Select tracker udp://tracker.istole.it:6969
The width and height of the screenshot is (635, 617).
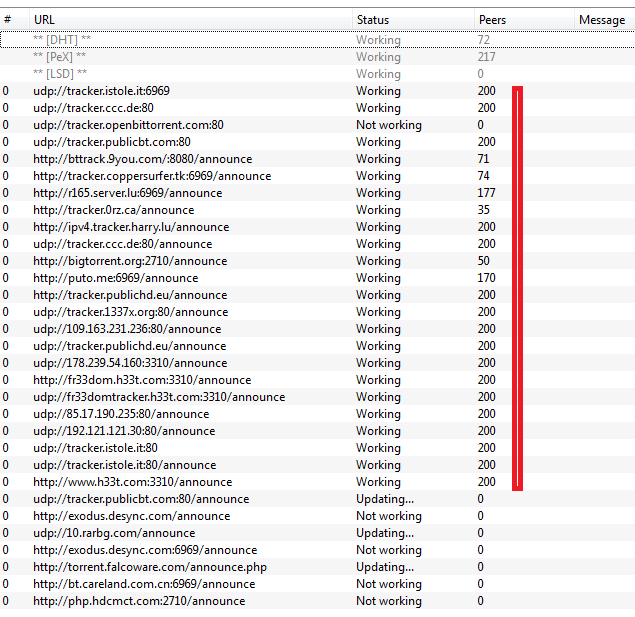click(x=318, y=91)
